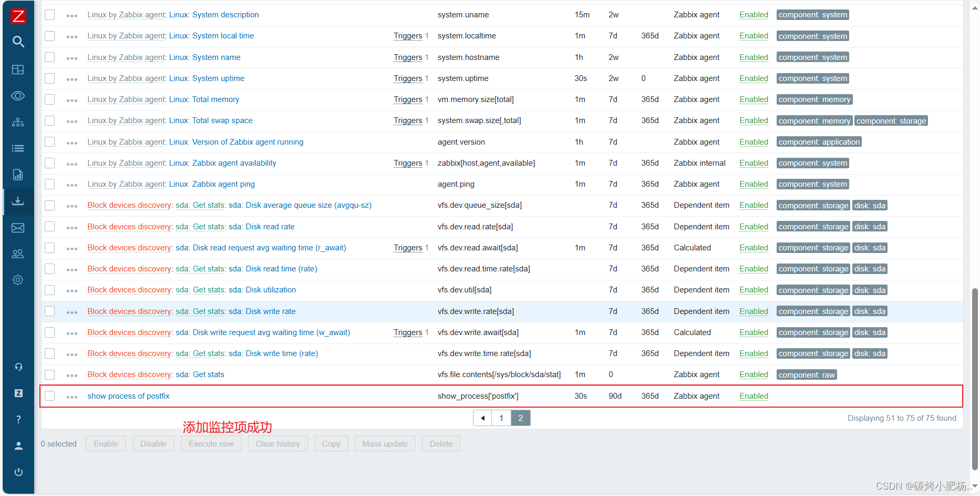Image resolution: width=980 pixels, height=496 pixels.
Task: Open three-dot menu for Disk utilization row
Action: point(72,291)
